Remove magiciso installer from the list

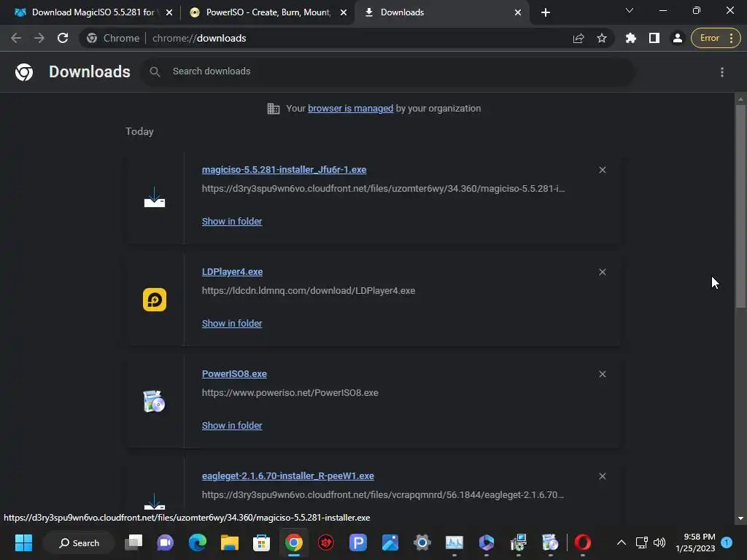[x=603, y=170]
